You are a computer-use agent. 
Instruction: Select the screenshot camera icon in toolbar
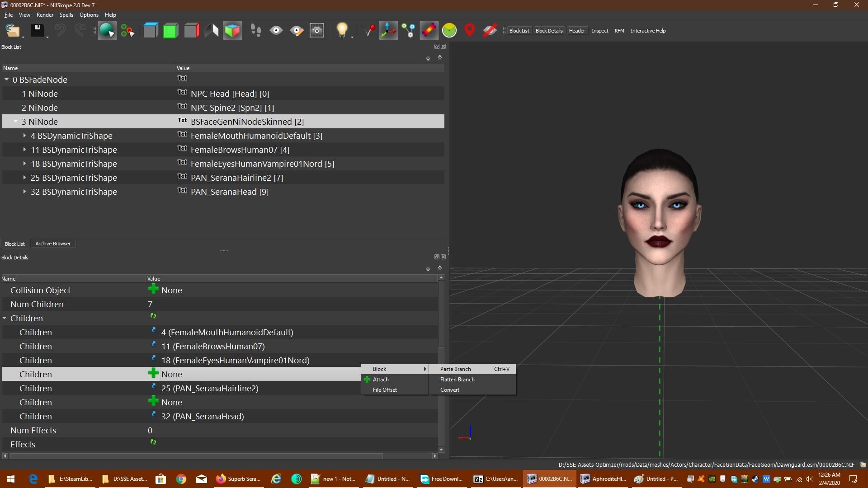tap(317, 31)
